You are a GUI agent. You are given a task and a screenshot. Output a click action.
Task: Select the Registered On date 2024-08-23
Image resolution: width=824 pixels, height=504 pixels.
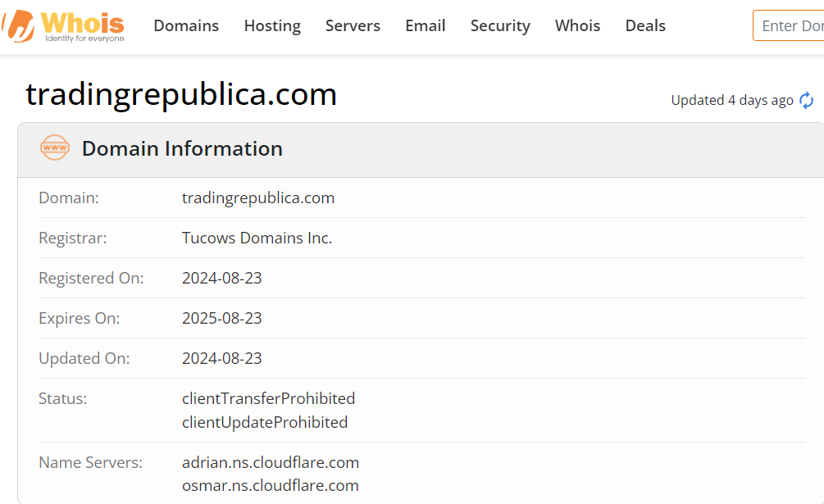(x=221, y=278)
